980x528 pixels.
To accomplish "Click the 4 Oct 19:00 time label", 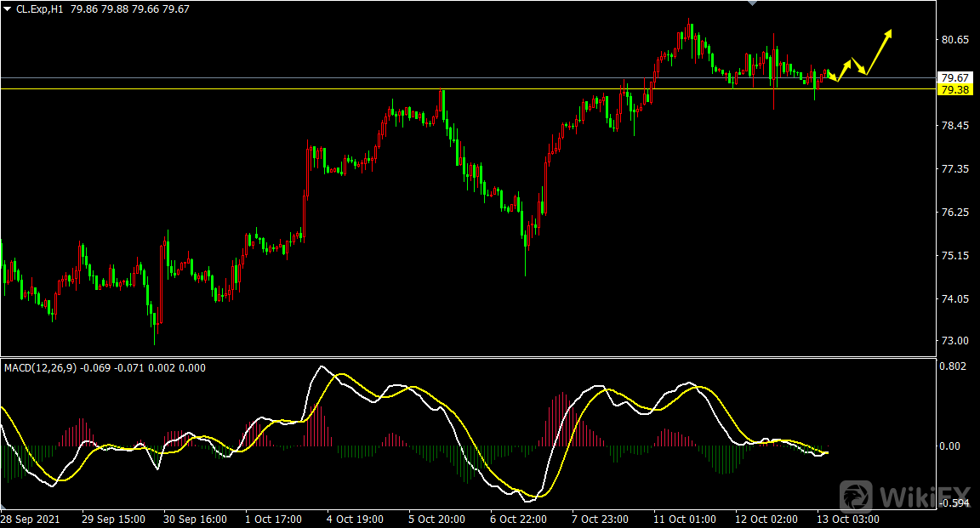I will tap(356, 519).
